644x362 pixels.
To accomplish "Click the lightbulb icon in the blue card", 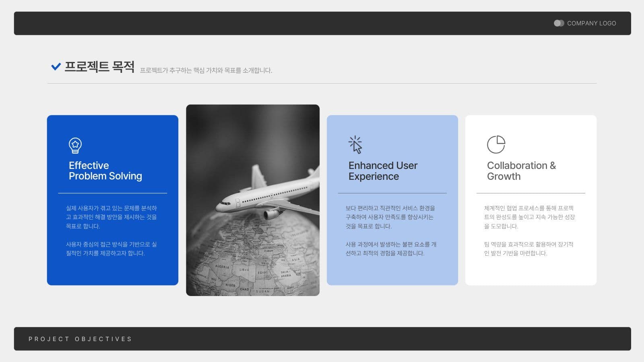I will click(75, 145).
